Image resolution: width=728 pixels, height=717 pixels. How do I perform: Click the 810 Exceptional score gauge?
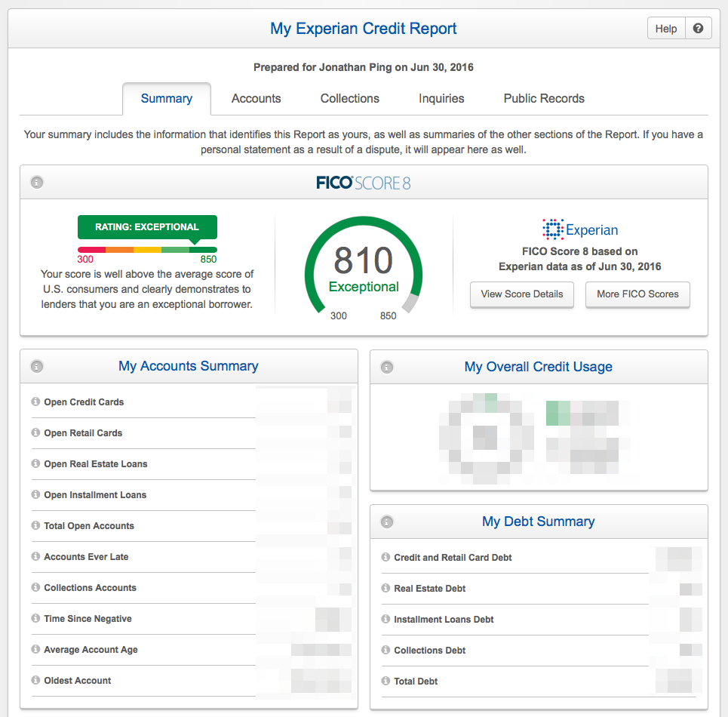(364, 269)
